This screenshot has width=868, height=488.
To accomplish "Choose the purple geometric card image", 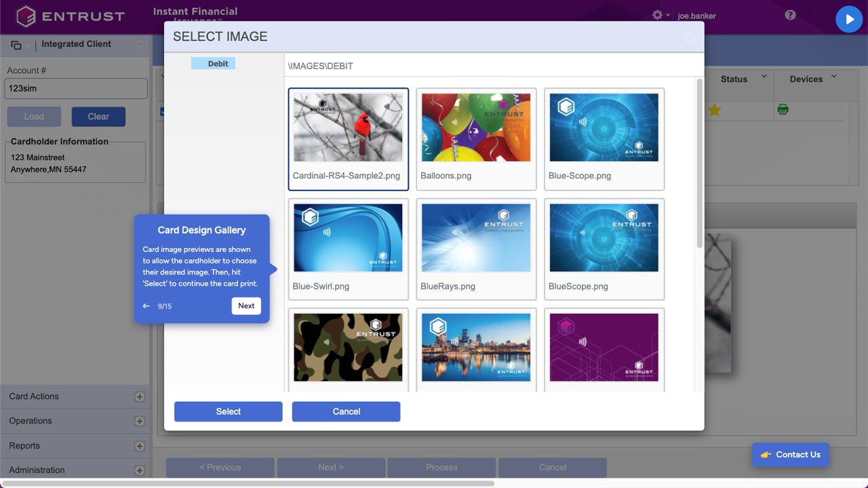I will click(604, 350).
